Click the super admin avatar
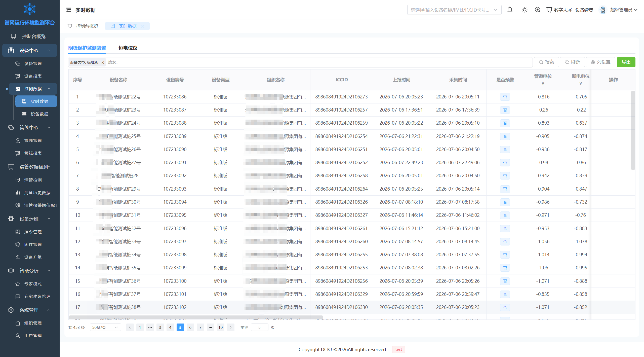The height and width of the screenshot is (357, 644). pyautogui.click(x=603, y=10)
